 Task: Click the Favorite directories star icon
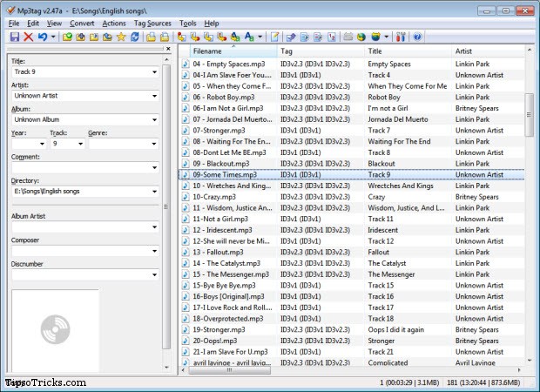[x=121, y=37]
